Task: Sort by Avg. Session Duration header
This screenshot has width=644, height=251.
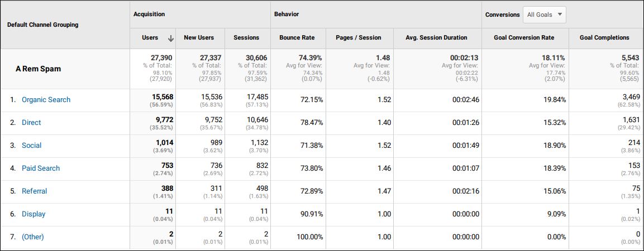Action: 436,37
